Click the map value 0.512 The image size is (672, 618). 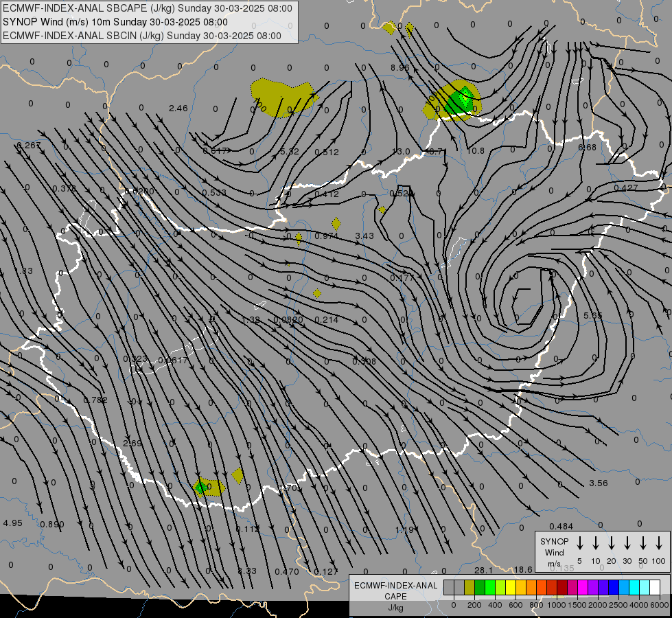[x=327, y=152]
